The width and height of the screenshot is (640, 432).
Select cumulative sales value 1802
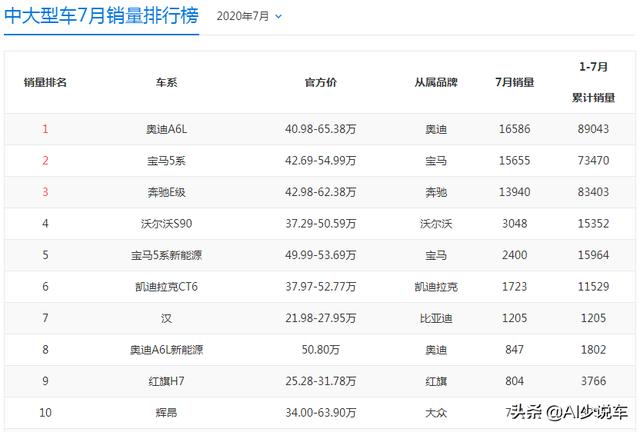593,350
